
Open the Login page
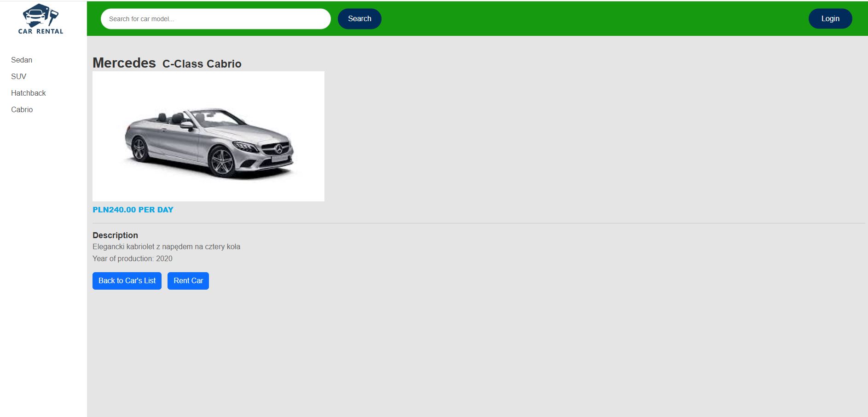(830, 19)
